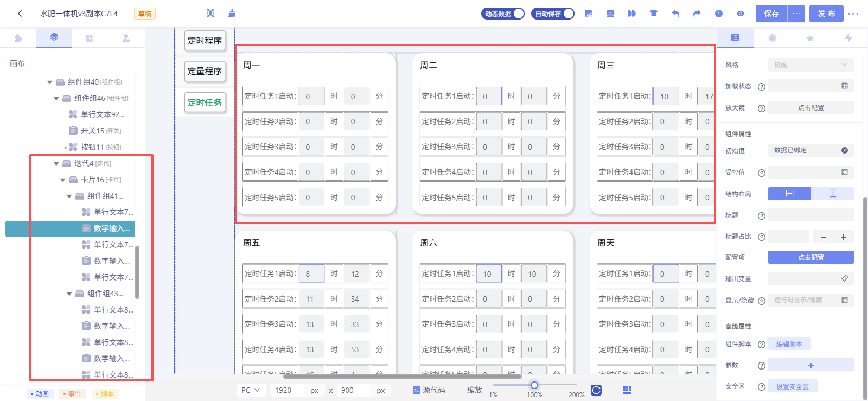The width and height of the screenshot is (868, 401).
Task: Click the grid view icon at bottom
Action: [x=627, y=390]
